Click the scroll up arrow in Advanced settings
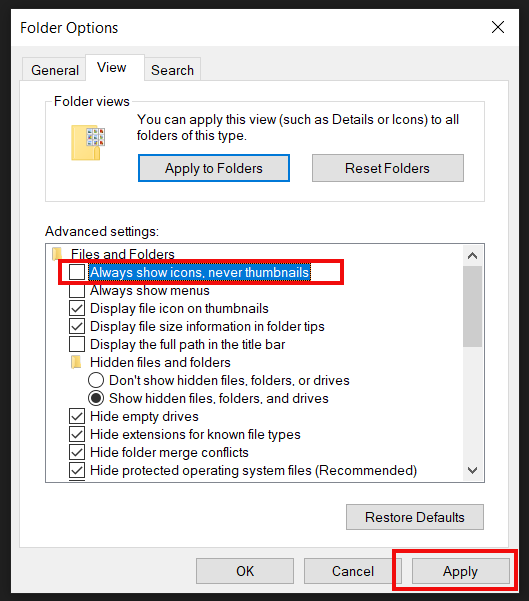Screen dimensions: 529x601 tap(473, 255)
